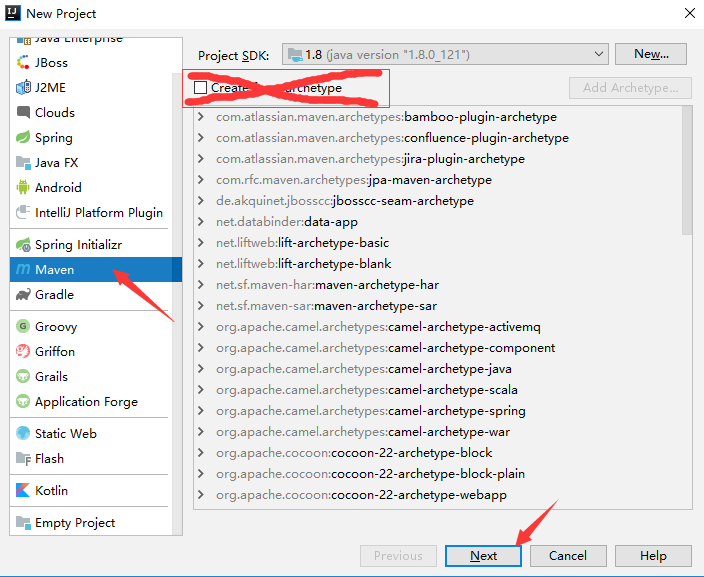The width and height of the screenshot is (704, 577).
Task: Enable the Create from archetype checkbox
Action: coord(200,88)
